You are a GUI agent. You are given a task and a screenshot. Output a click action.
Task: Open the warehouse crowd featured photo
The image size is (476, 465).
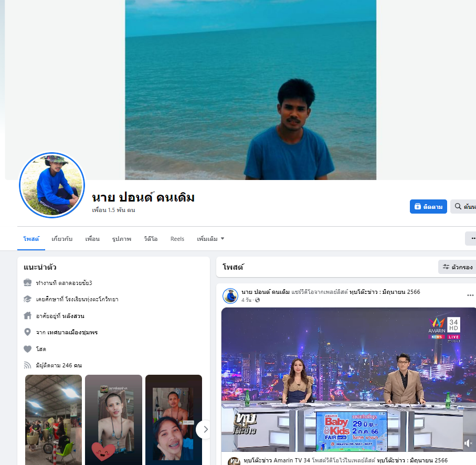pos(54,420)
